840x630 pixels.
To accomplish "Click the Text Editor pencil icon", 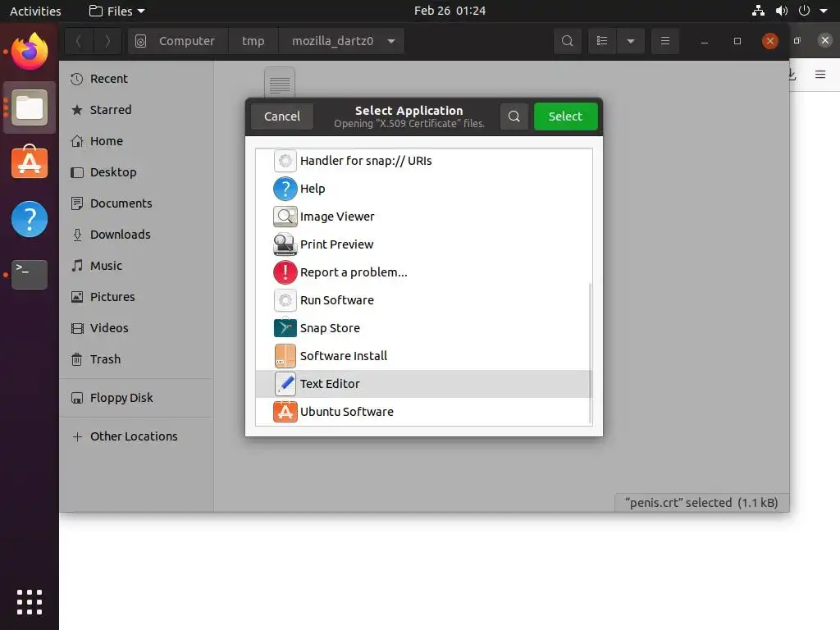I will (285, 384).
